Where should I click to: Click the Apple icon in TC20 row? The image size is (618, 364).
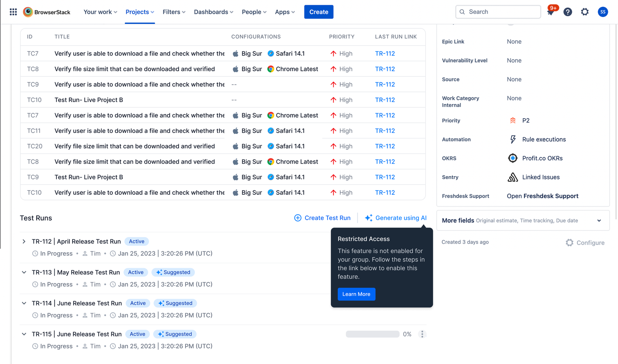[x=235, y=146]
